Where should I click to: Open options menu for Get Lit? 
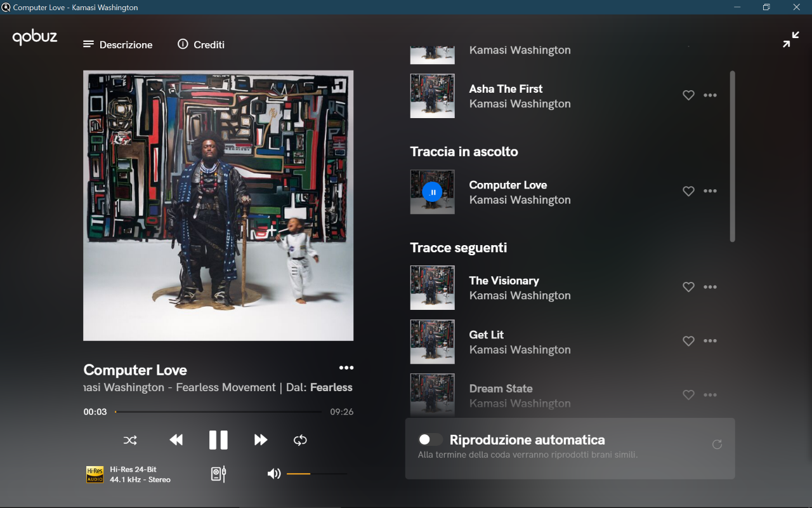[710, 341]
